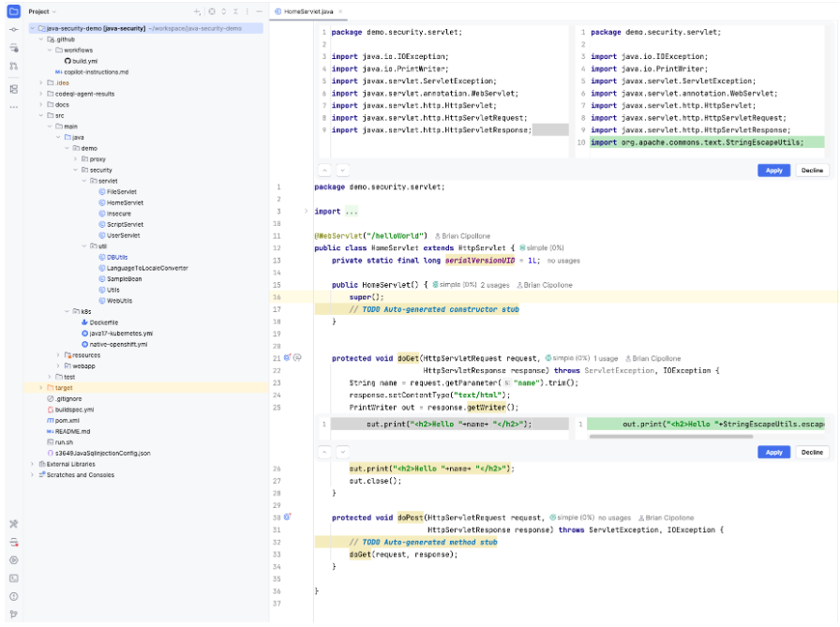
Task: Open the SampleBean class
Action: coord(121,279)
